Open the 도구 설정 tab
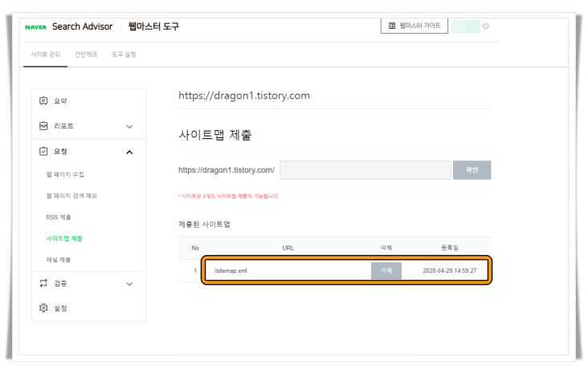The height and width of the screenshot is (374, 588). [124, 55]
